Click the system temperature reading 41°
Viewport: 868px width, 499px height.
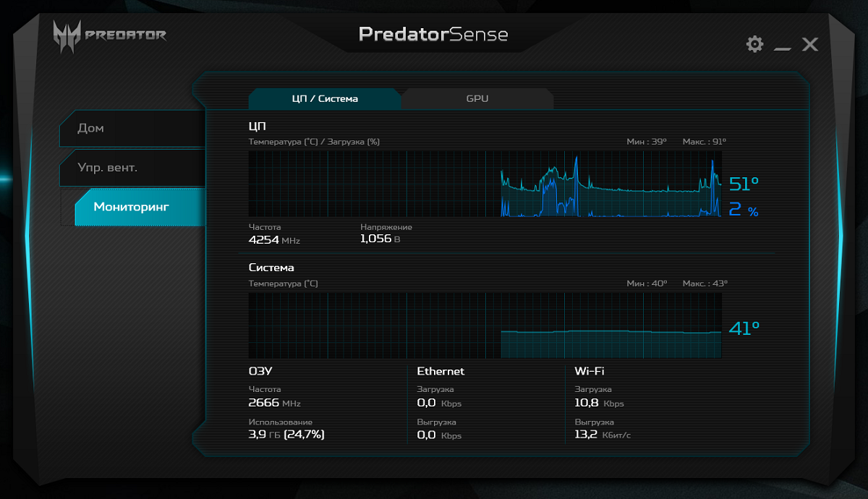pos(744,329)
